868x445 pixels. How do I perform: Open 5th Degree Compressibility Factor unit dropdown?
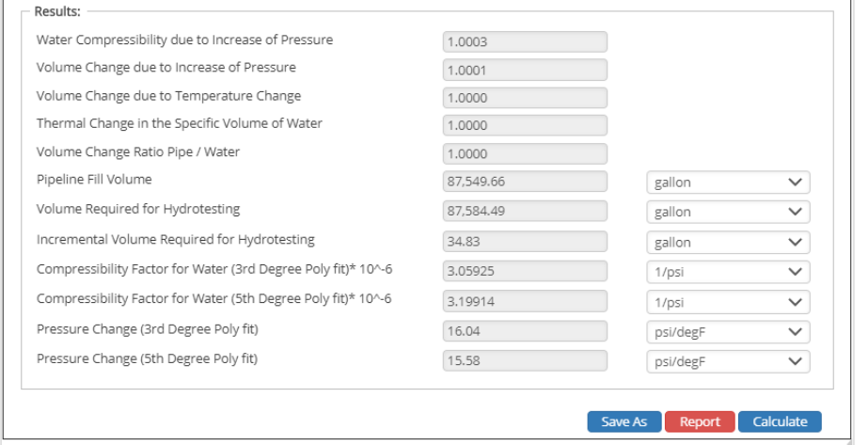728,302
